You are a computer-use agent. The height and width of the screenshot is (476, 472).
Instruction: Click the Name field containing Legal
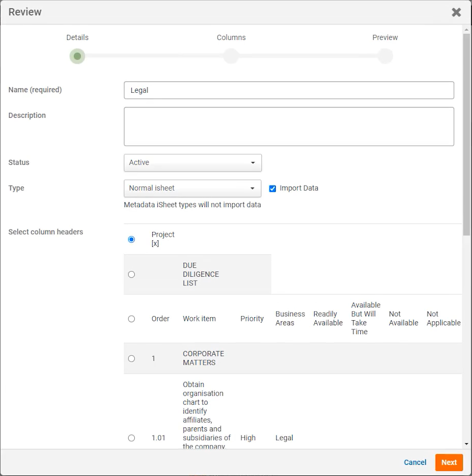[x=289, y=90]
